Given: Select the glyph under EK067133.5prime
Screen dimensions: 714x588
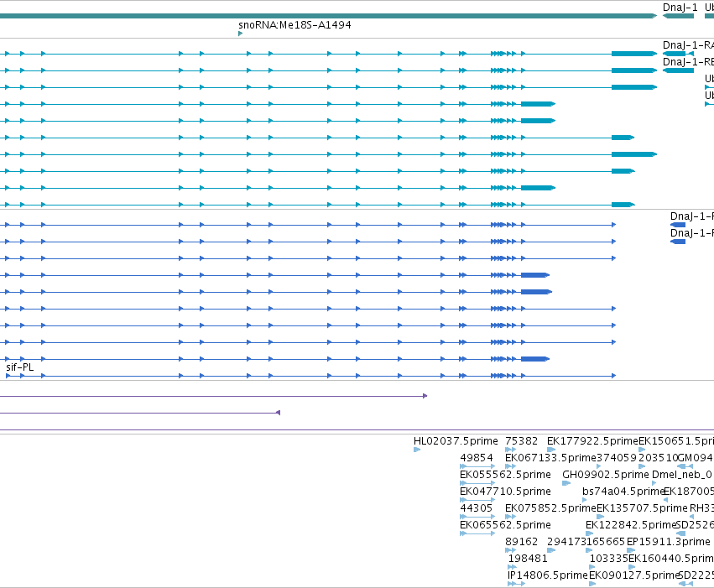Looking at the screenshot, I should click(x=510, y=466).
